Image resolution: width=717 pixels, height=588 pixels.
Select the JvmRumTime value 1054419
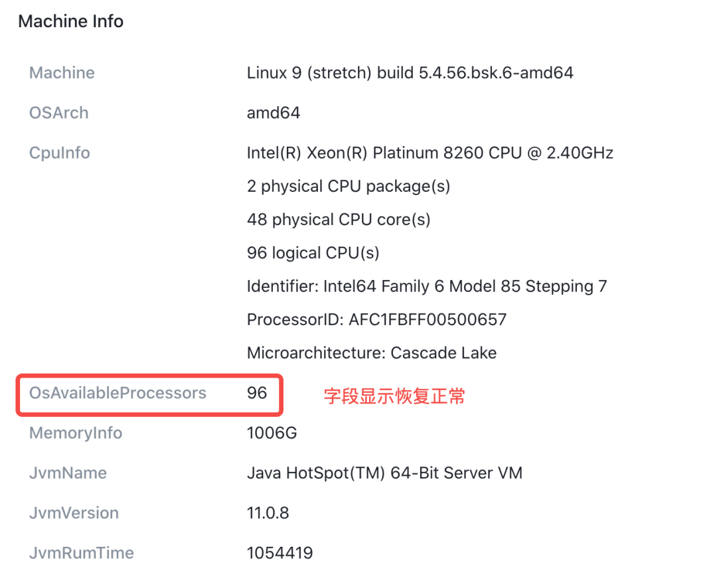pos(279,553)
